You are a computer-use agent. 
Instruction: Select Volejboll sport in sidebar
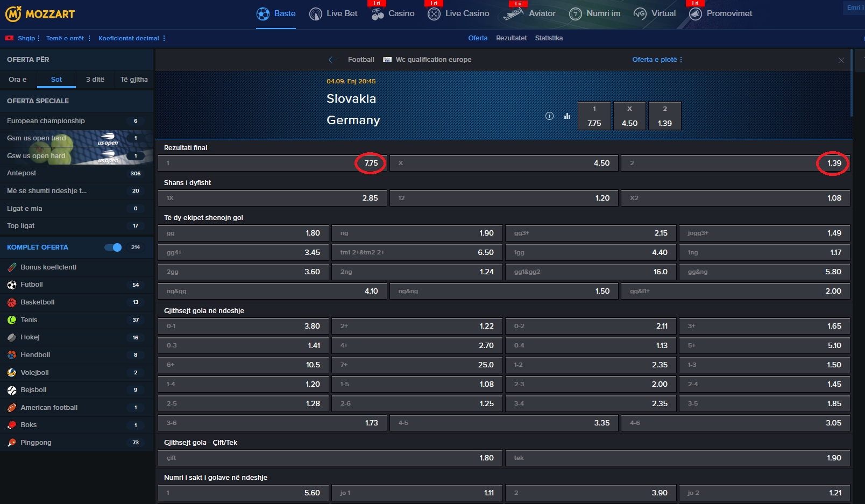pyautogui.click(x=76, y=373)
